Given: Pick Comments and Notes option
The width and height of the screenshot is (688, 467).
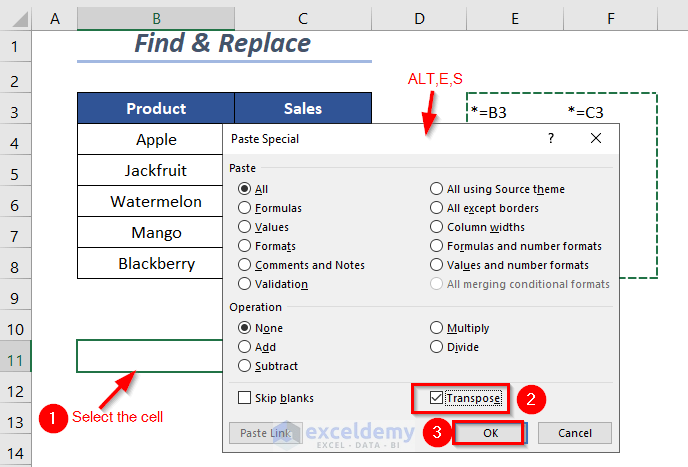Looking at the screenshot, I should pyautogui.click(x=245, y=265).
